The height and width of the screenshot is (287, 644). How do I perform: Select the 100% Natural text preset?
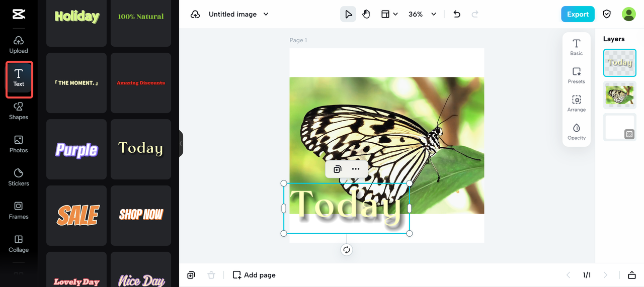(x=141, y=20)
